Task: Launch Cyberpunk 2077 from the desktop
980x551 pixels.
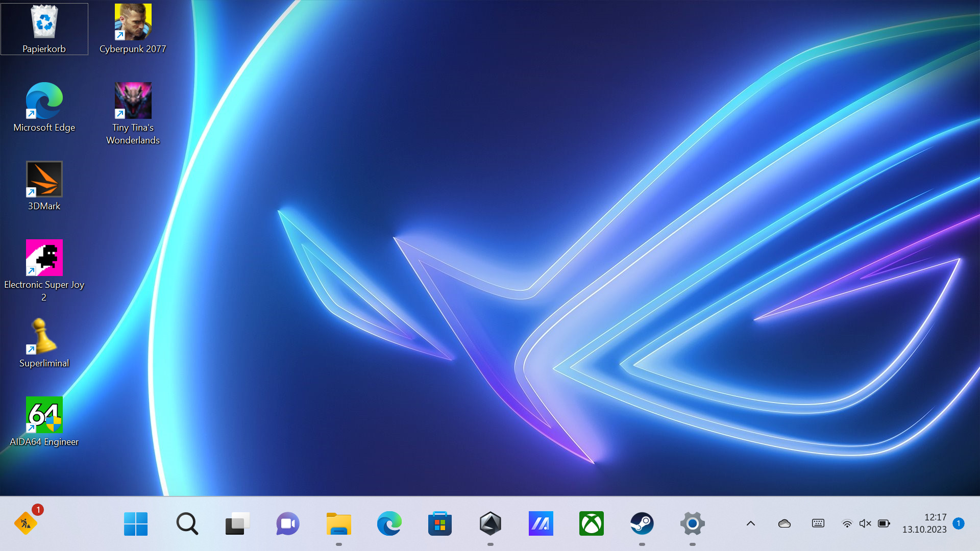Action: 133,21
